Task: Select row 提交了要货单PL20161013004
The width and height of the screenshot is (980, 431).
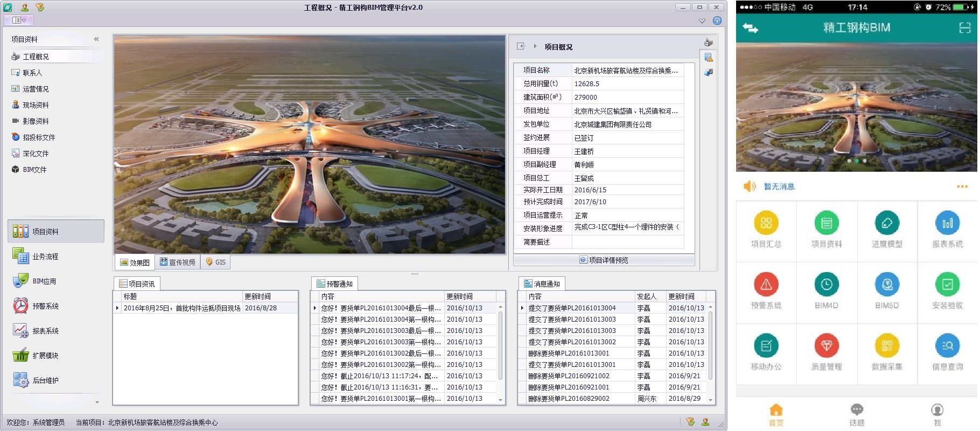Action: (x=612, y=308)
